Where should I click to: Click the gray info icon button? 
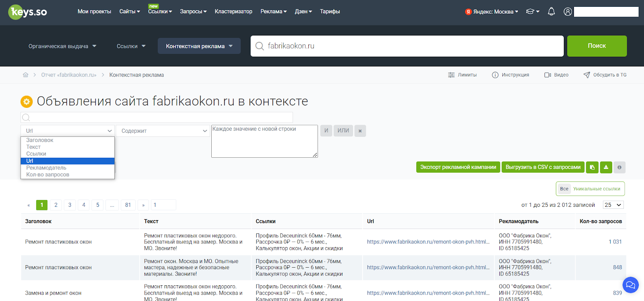tap(619, 167)
